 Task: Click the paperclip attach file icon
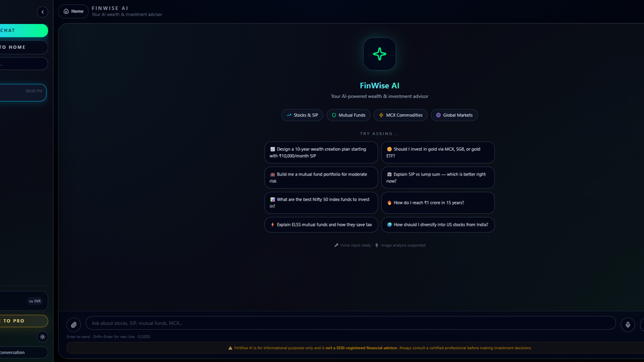(x=74, y=324)
